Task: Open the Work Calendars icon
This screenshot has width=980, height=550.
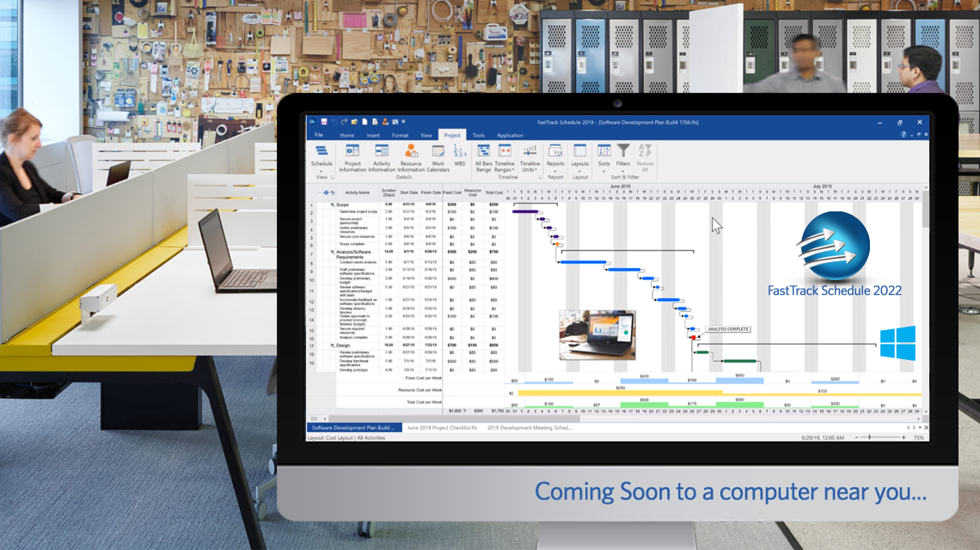Action: pos(437,151)
